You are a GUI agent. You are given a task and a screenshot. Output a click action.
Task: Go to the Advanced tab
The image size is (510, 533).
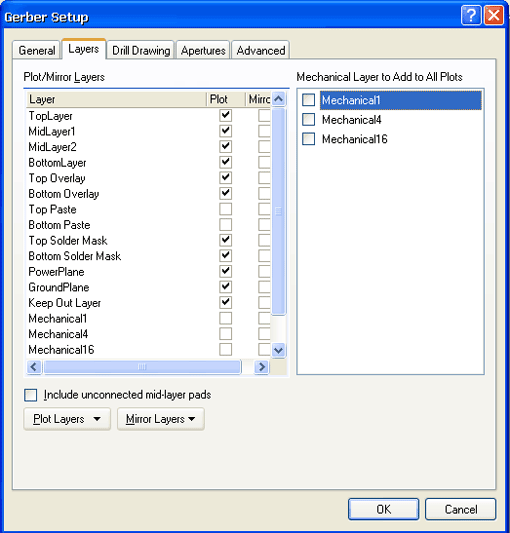point(261,50)
